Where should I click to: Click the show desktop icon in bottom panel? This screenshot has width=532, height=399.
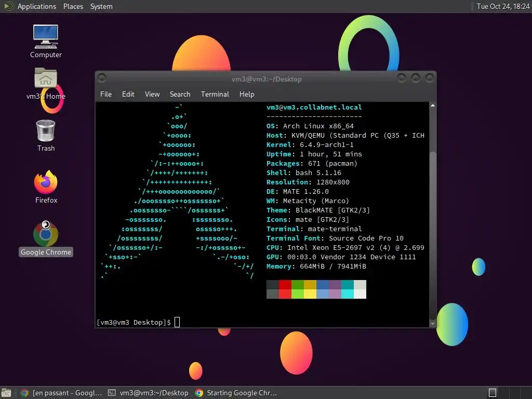pyautogui.click(x=6, y=393)
